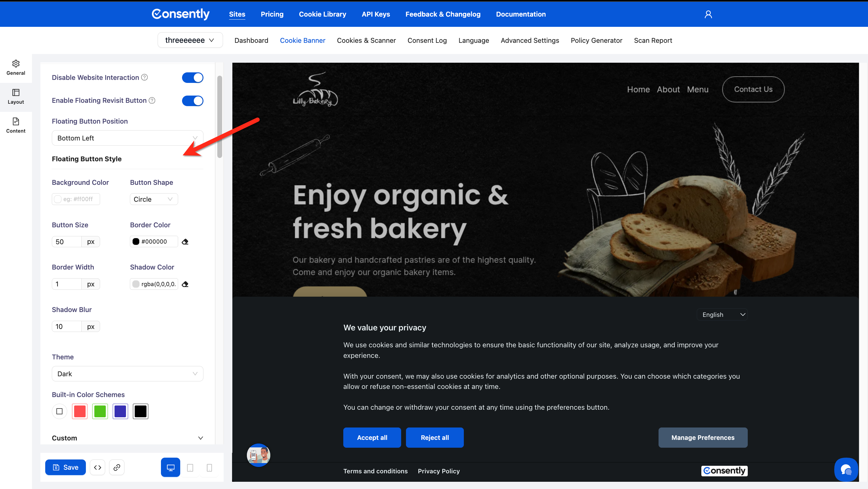Click the Save button
Screen dimensions: 868x489
[x=65, y=467]
